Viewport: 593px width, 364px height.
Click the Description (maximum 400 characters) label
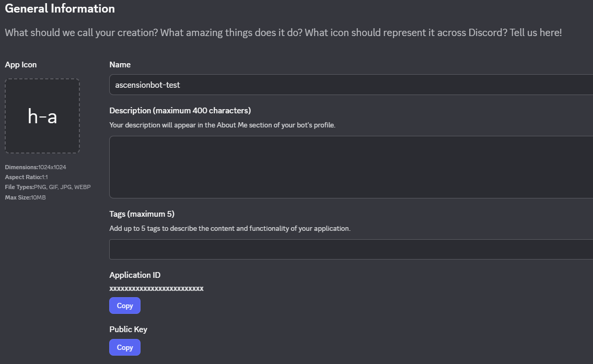point(180,111)
